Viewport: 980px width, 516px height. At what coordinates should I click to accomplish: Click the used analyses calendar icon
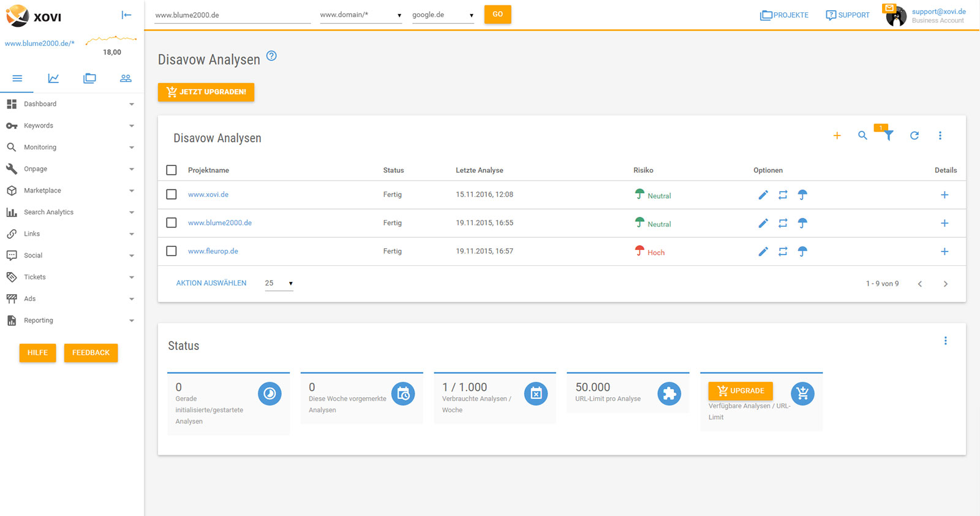[536, 393]
